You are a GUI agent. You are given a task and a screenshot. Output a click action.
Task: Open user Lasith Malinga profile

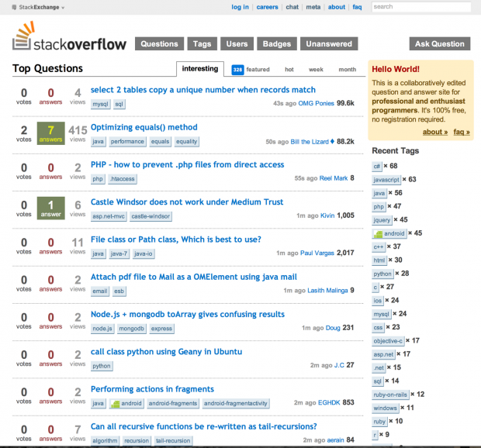[x=327, y=291]
